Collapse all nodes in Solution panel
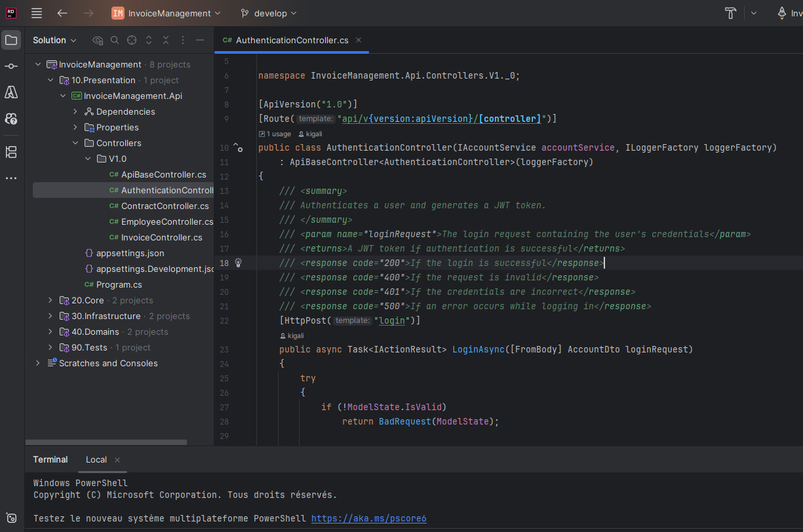The image size is (803, 532). [166, 40]
